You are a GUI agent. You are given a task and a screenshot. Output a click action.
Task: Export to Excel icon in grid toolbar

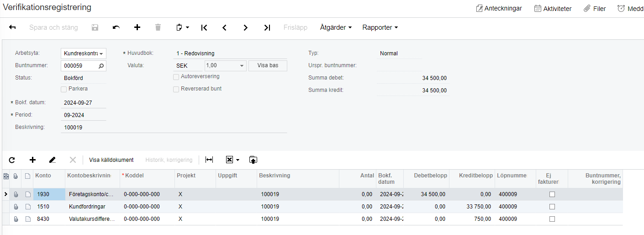[x=230, y=160]
